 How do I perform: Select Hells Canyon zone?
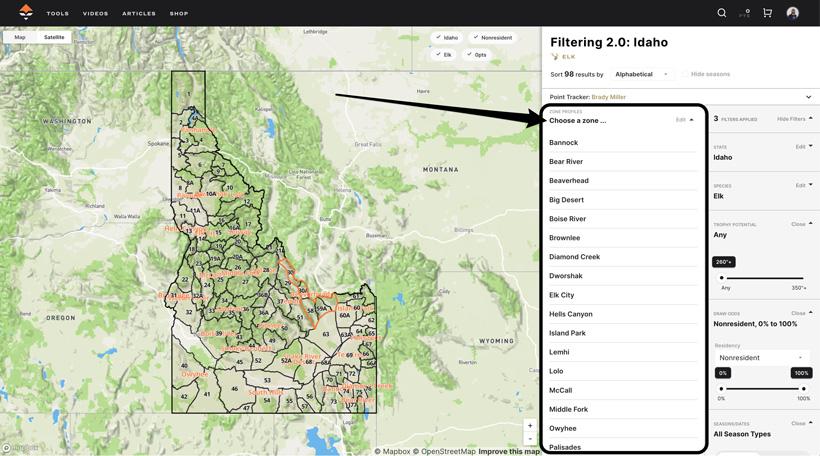pos(622,314)
